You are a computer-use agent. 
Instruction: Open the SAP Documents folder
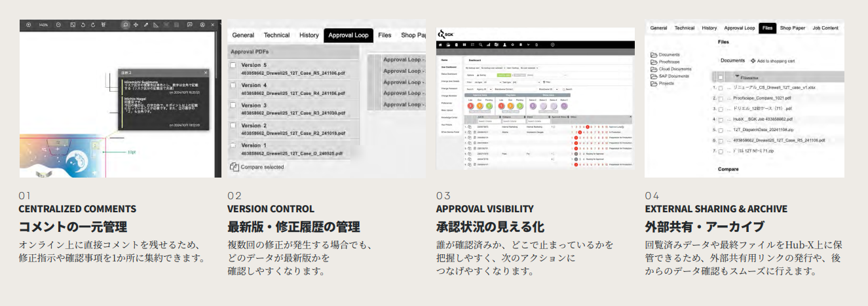pyautogui.click(x=670, y=76)
